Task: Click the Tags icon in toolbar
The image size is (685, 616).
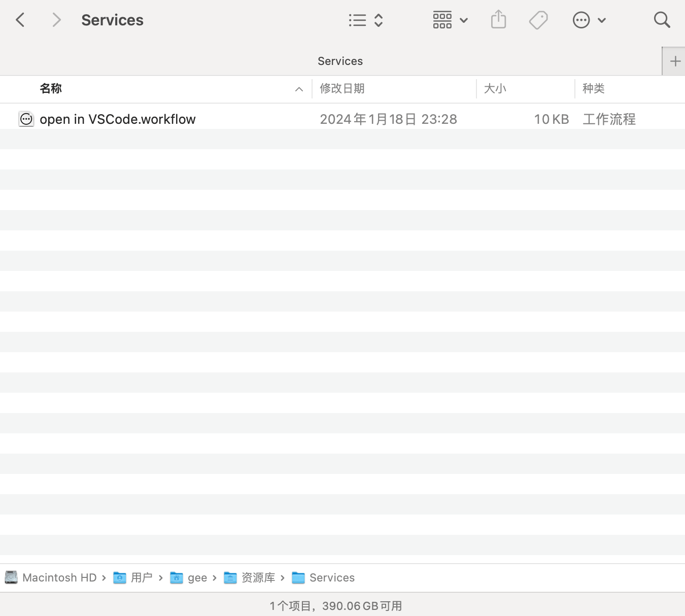Action: 538,20
